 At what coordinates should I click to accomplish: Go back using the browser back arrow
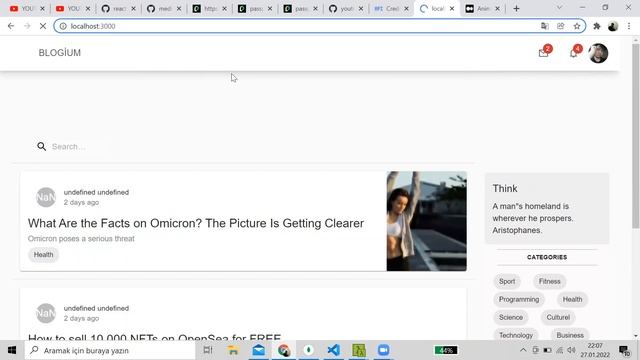(11, 26)
